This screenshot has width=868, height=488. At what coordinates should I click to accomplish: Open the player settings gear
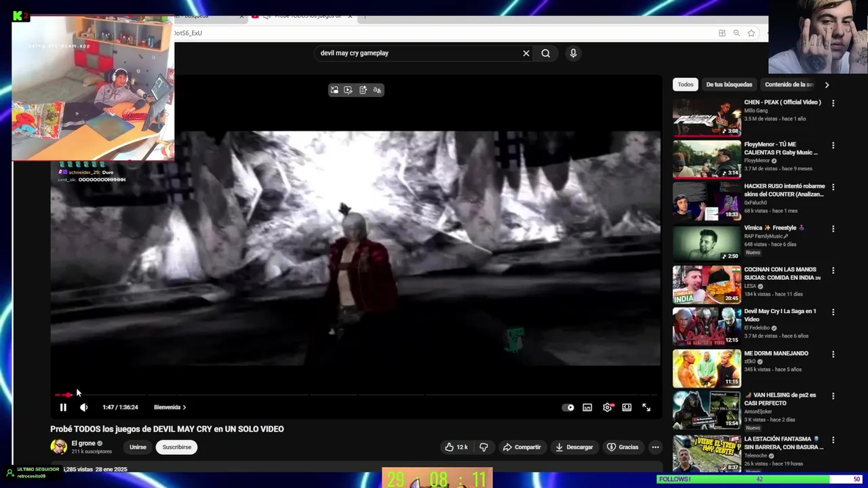click(x=608, y=407)
